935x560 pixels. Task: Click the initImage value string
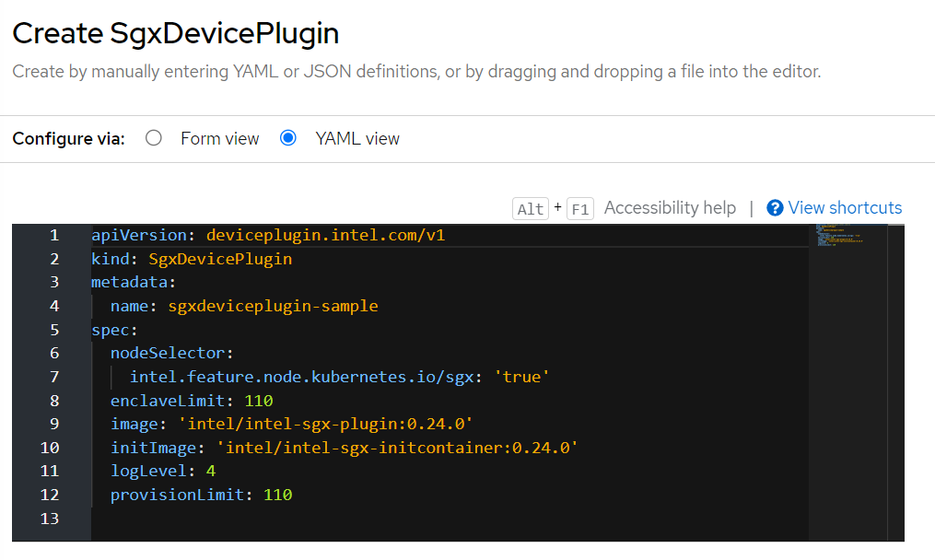point(397,448)
